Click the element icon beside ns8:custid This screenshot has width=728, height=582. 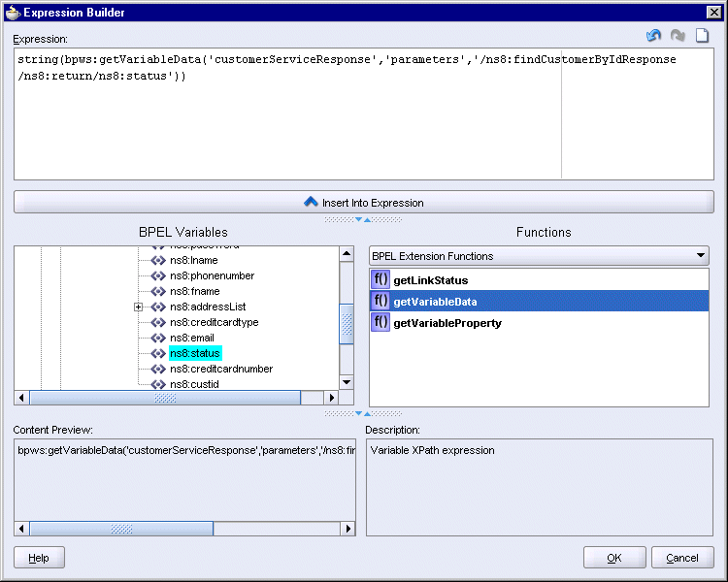click(x=158, y=384)
